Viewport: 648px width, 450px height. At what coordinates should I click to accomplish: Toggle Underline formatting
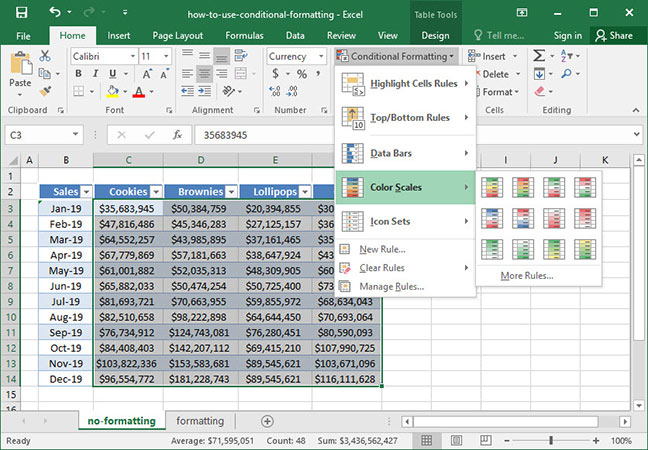click(112, 74)
